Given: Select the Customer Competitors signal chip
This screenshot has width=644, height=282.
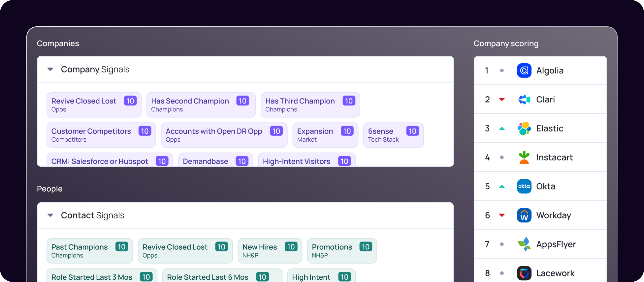Looking at the screenshot, I should coord(101,135).
